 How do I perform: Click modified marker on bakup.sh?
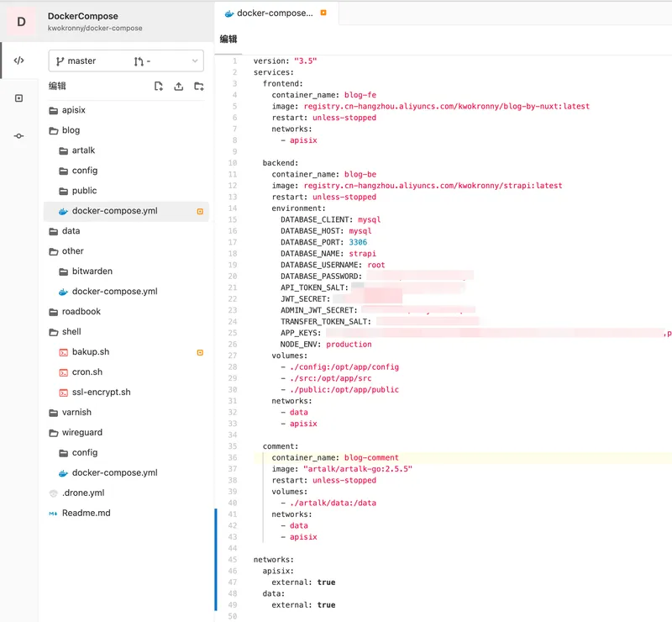[x=199, y=352]
